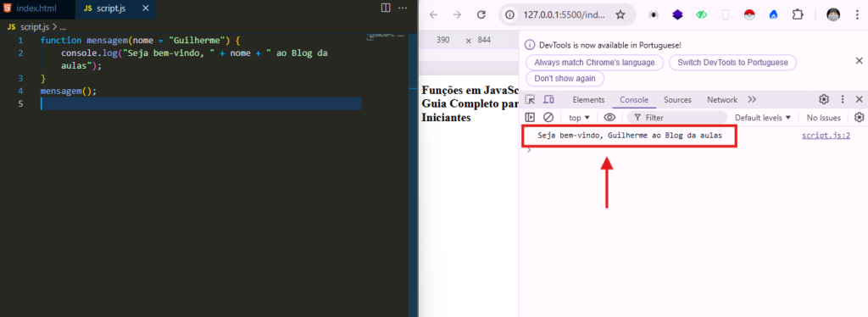Open the Chrome extensions puzzle icon
This screenshot has width=868, height=317.
(798, 15)
